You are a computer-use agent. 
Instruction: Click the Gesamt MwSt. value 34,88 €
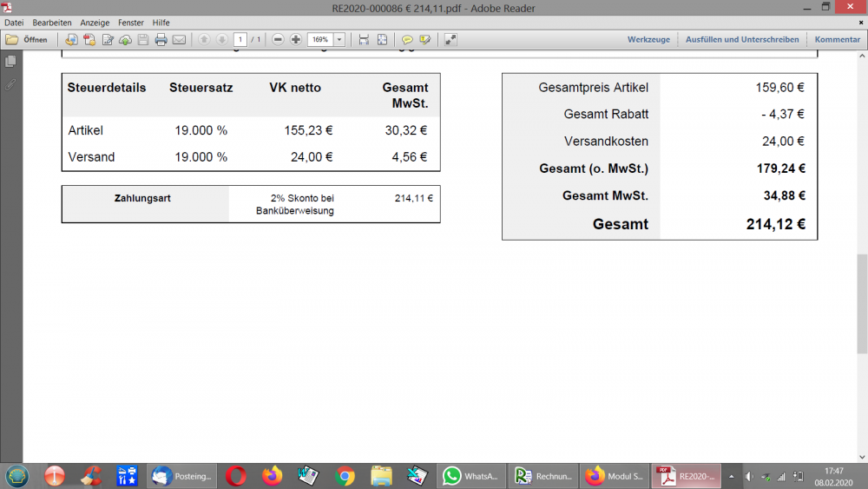click(785, 195)
